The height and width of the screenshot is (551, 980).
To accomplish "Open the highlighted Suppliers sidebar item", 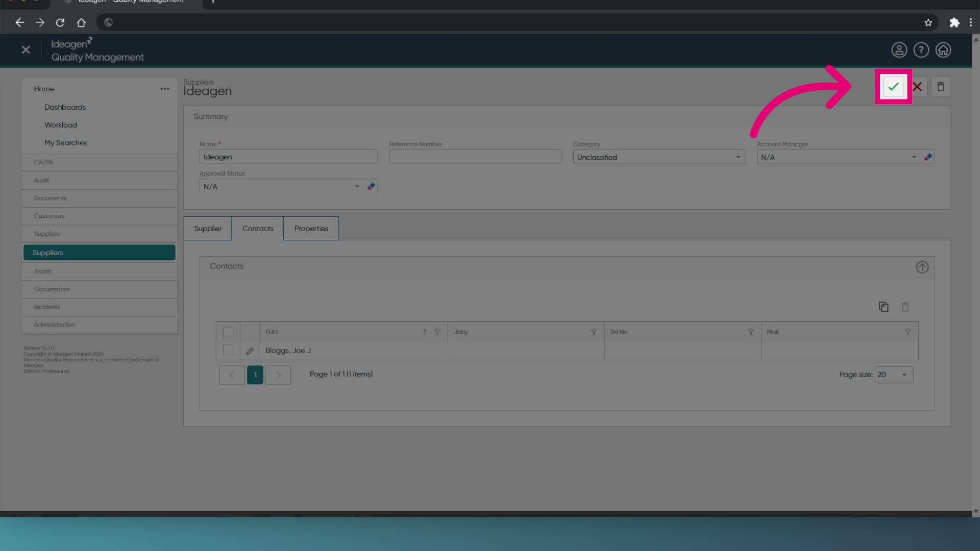I will pos(100,253).
